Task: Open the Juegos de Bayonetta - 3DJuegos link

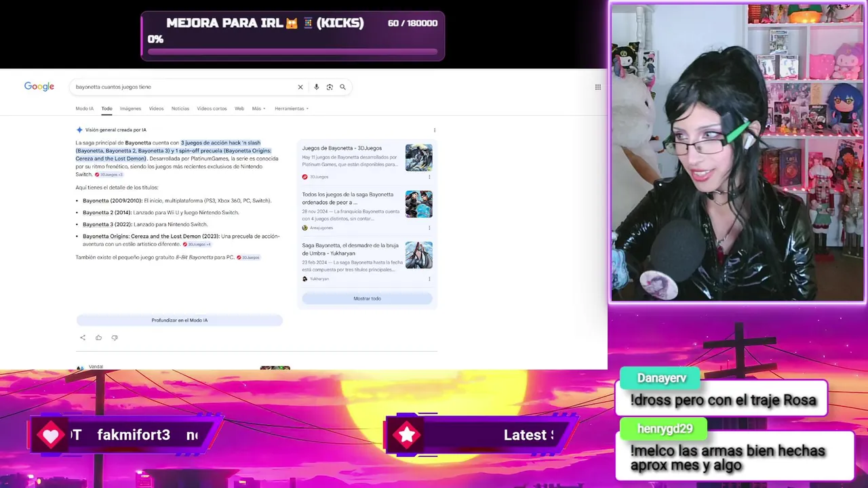Action: (342, 148)
